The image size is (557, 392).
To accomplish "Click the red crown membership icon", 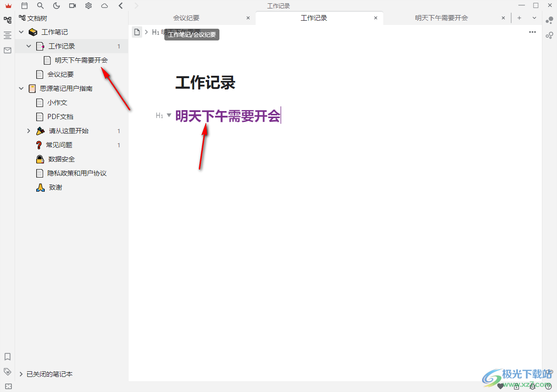I will click(x=8, y=6).
